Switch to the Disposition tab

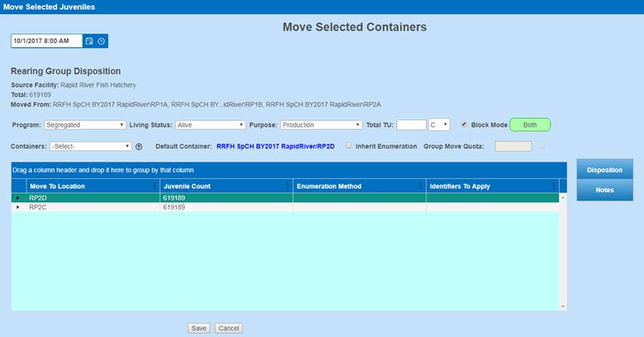604,170
